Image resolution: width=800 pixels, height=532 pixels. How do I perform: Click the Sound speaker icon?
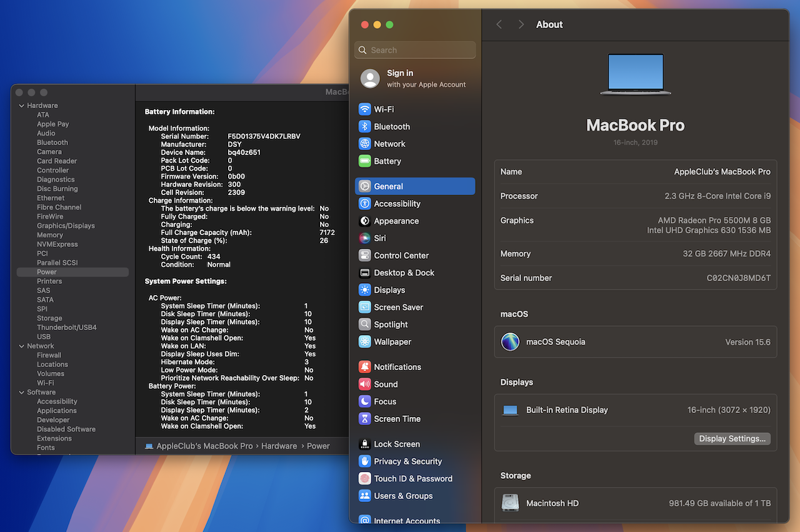pos(365,384)
